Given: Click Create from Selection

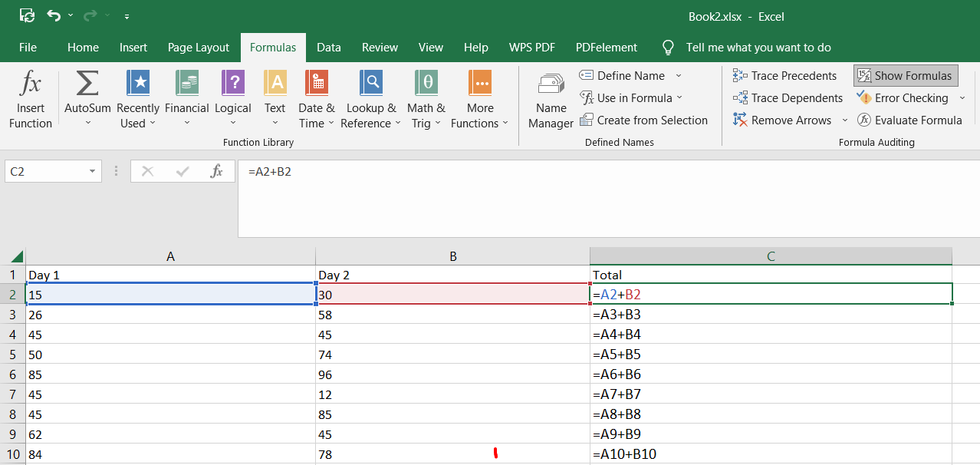Looking at the screenshot, I should [646, 120].
